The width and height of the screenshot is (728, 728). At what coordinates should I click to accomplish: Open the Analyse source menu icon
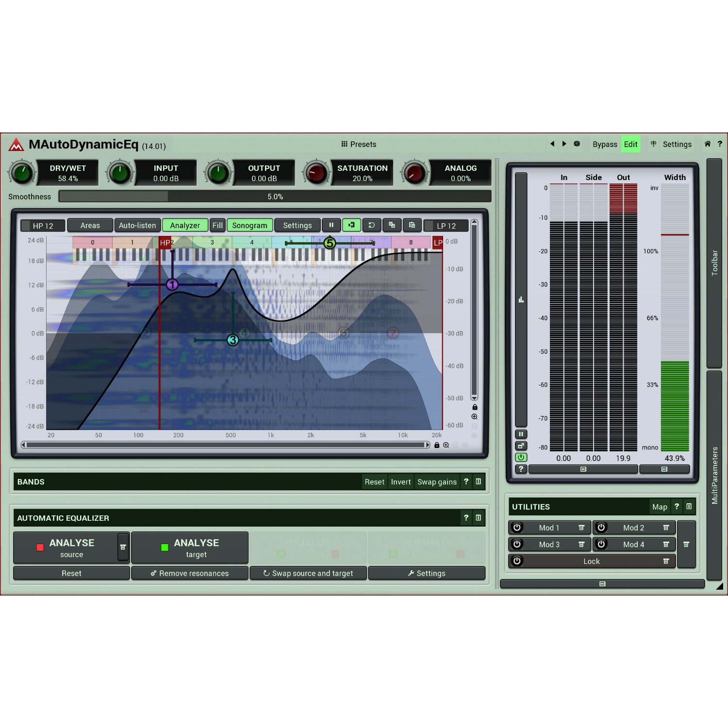click(123, 547)
